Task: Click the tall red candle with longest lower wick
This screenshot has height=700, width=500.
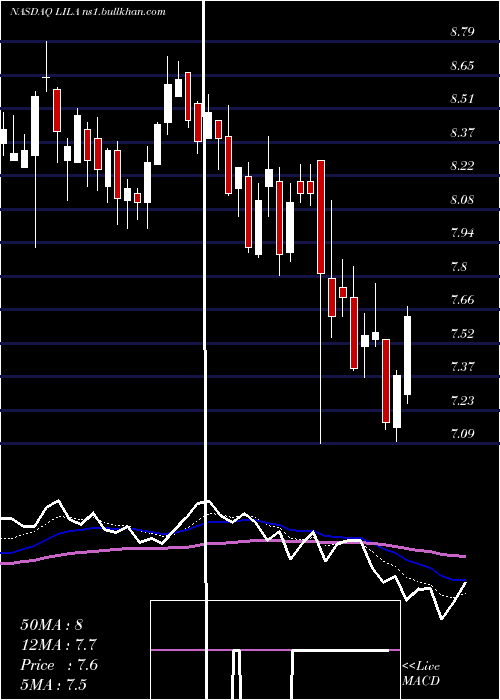Action: click(321, 217)
